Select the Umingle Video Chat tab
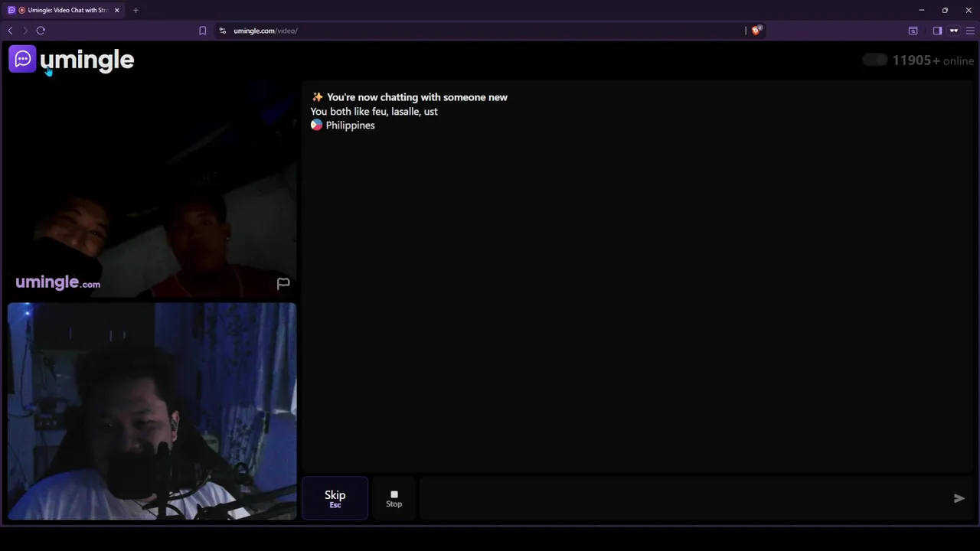The image size is (980, 551). click(x=64, y=10)
